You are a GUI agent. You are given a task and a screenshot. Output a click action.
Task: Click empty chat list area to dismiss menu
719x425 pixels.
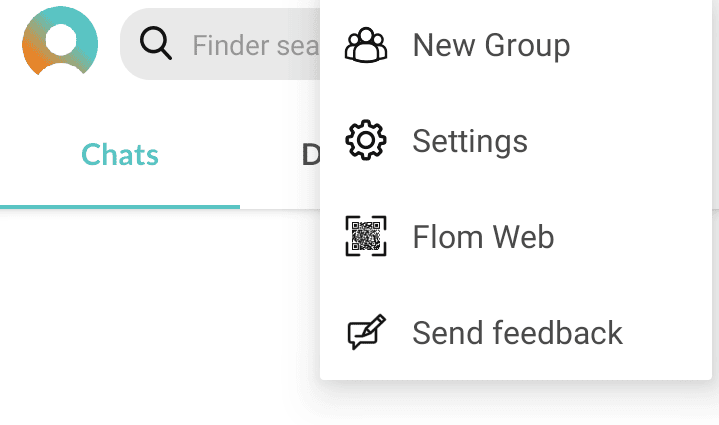pyautogui.click(x=156, y=316)
